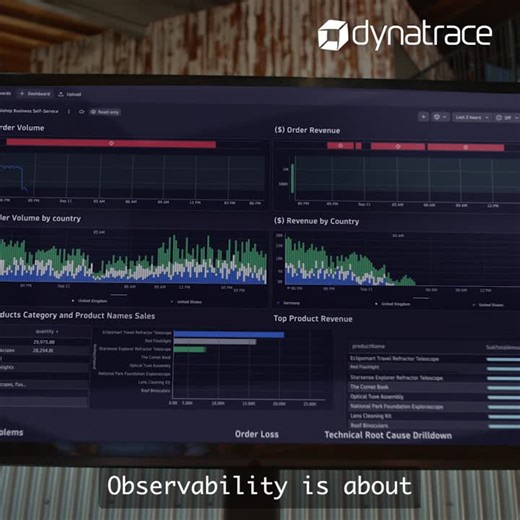Select the Eclipsmart Travel Refractor Telescope table row
The height and width of the screenshot is (520, 520).
434,359
